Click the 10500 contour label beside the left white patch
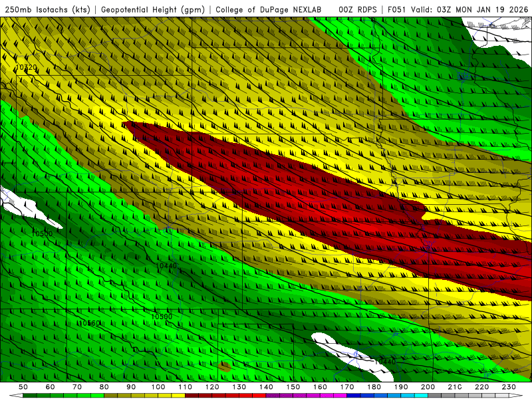Image resolution: width=532 pixels, height=399 pixels. [42, 233]
